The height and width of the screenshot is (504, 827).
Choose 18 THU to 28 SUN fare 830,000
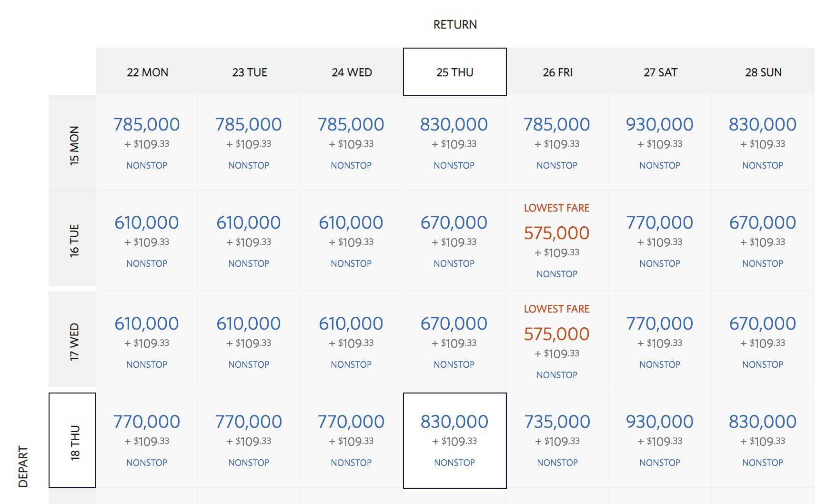[x=763, y=440]
